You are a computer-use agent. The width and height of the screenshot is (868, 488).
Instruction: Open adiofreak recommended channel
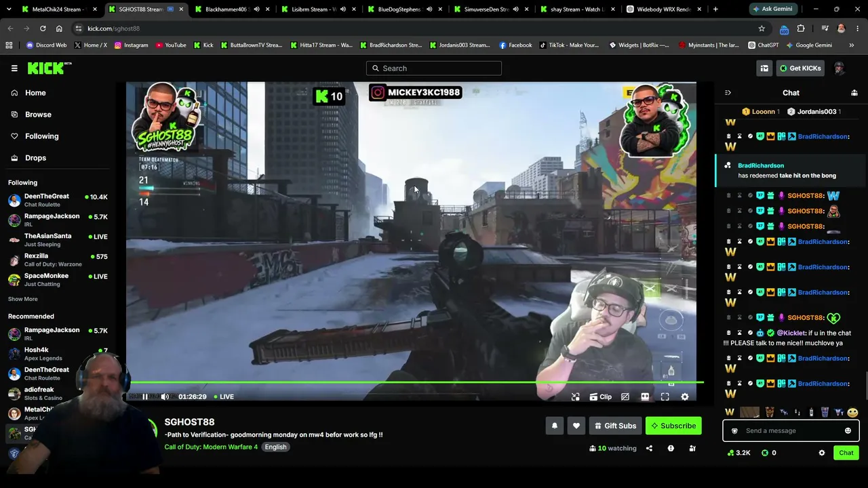58,393
